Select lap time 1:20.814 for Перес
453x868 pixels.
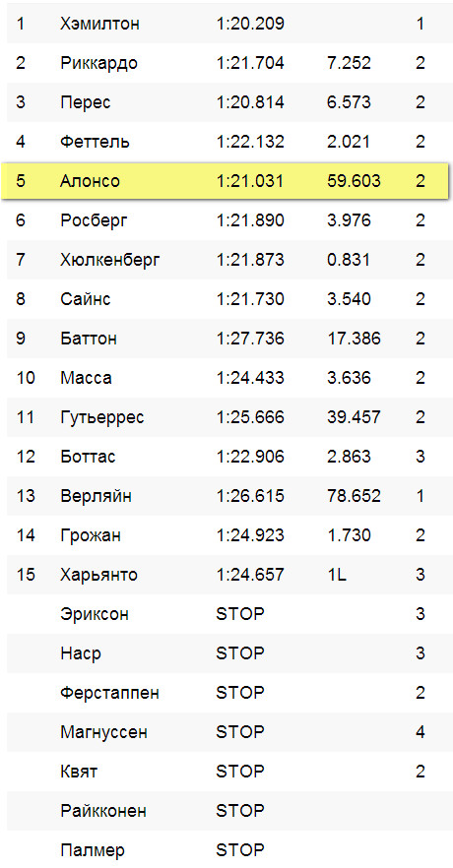pos(250,102)
